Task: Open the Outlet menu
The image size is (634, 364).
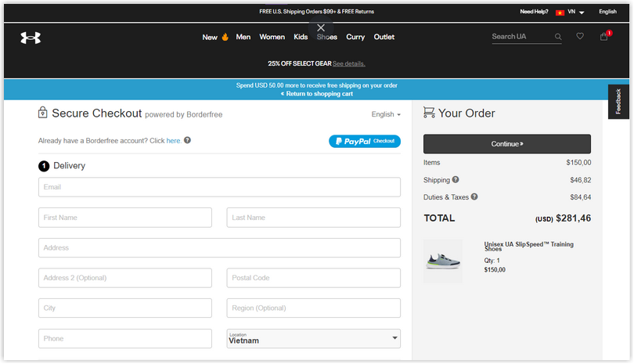Action: [x=384, y=37]
